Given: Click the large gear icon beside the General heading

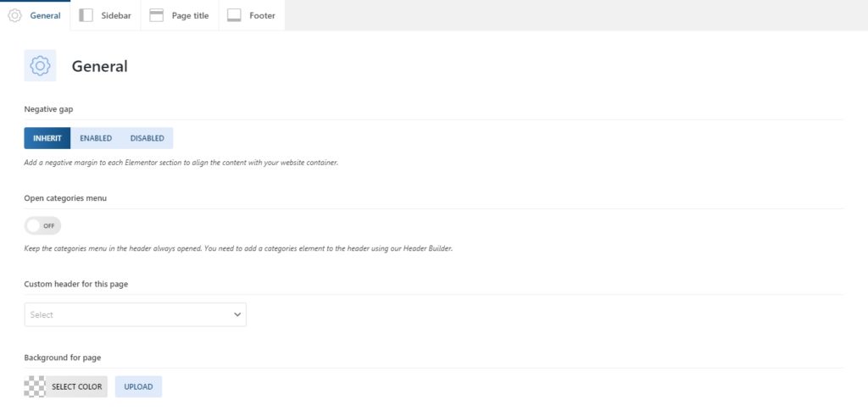Looking at the screenshot, I should 40,66.
